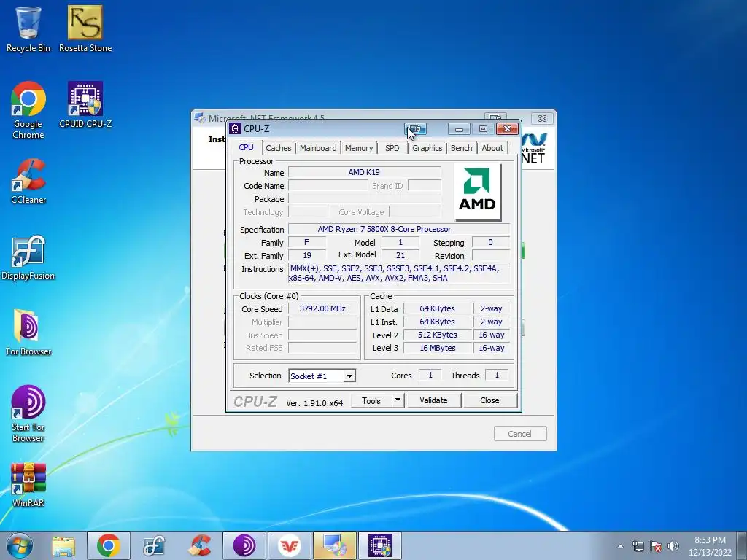This screenshot has height=560, width=747.
Task: Open the Recycle Bin desktop icon
Action: click(28, 28)
